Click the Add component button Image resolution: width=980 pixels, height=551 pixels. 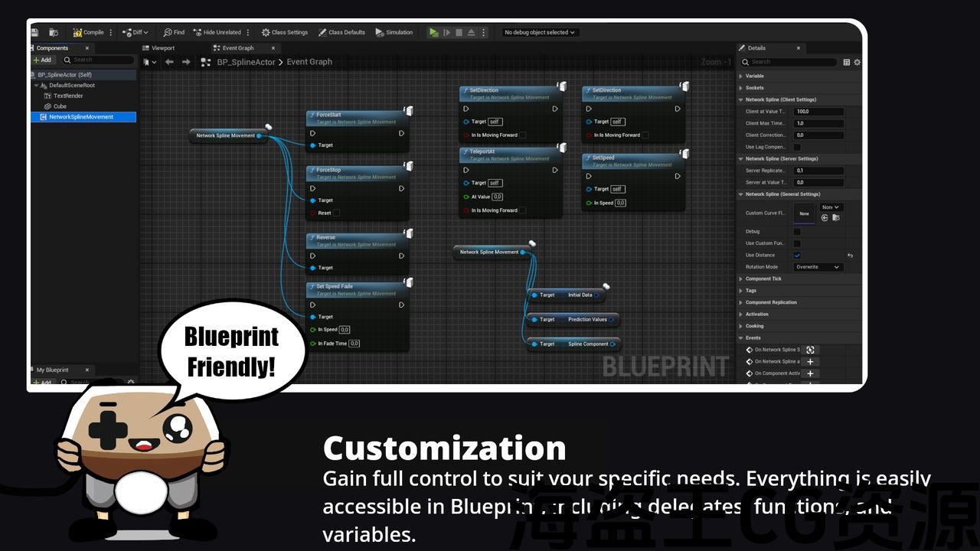pos(42,60)
